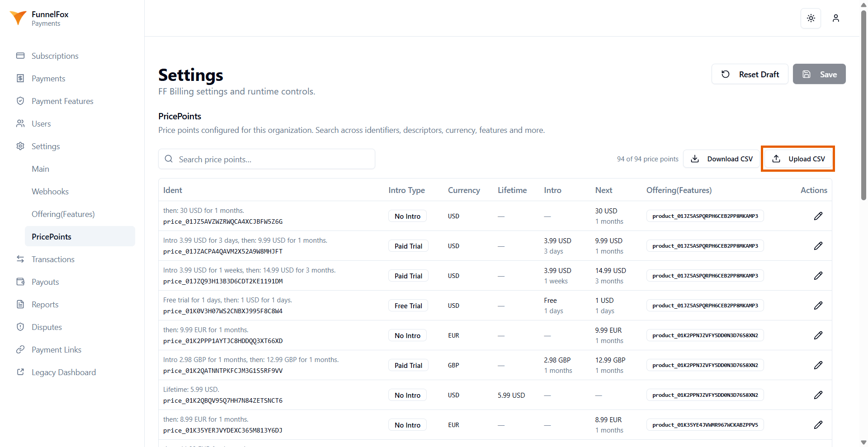Click price_01K2QBQV95Q7HH7N84ZETSNCT6 identifier
The height and width of the screenshot is (447, 868).
(223, 400)
